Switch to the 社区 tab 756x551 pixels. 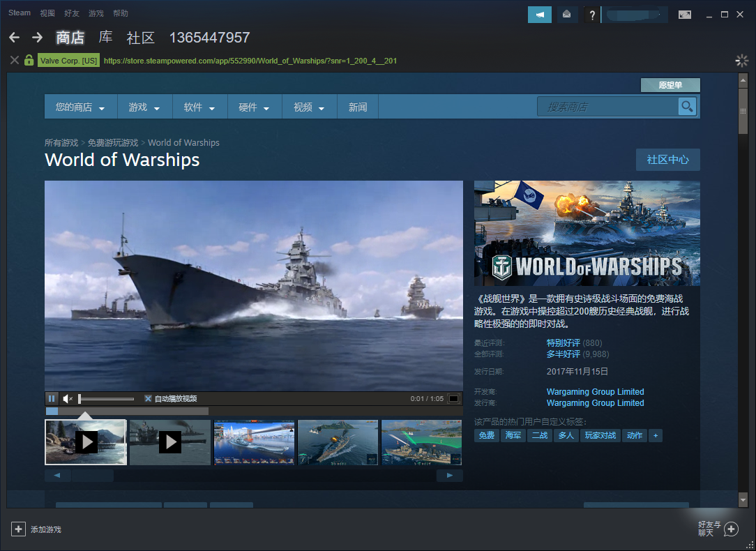click(x=140, y=38)
